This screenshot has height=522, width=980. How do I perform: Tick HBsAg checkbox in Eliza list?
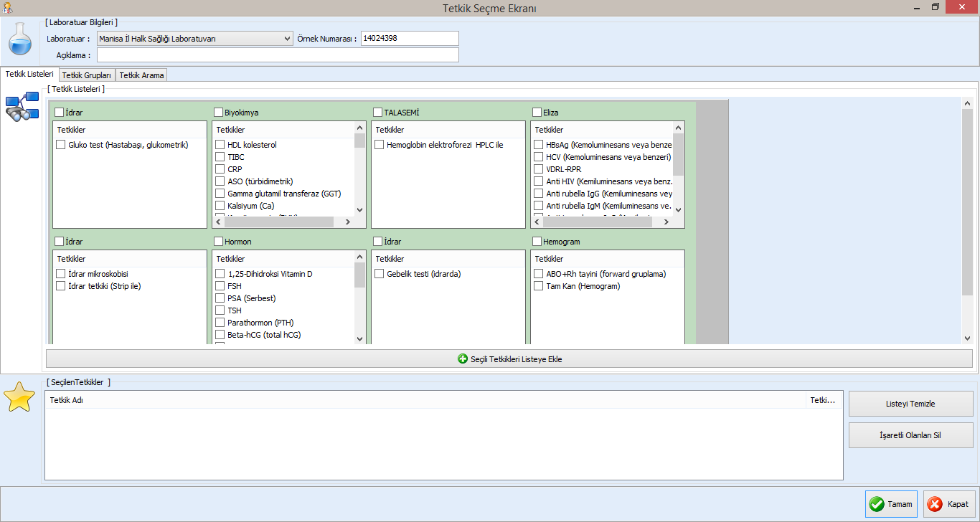(539, 145)
